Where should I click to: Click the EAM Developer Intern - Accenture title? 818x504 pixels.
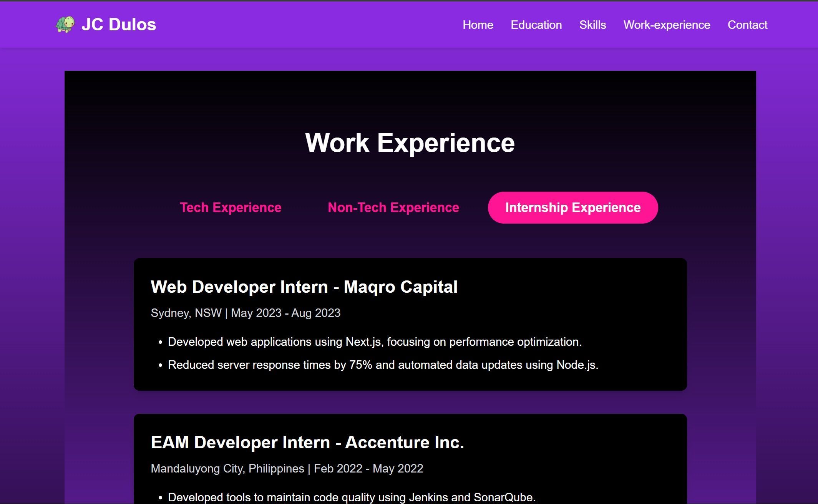(307, 443)
